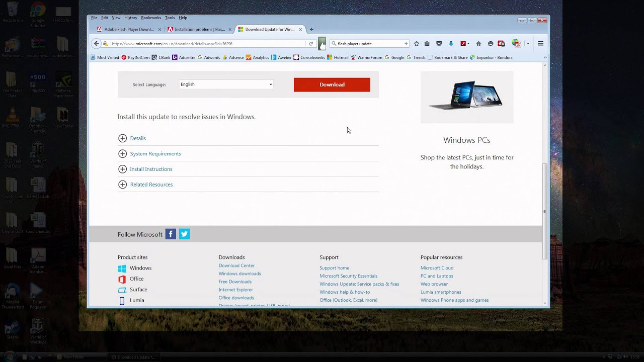Open the Edit menu
This screenshot has height=362, width=644.
pos(105,18)
